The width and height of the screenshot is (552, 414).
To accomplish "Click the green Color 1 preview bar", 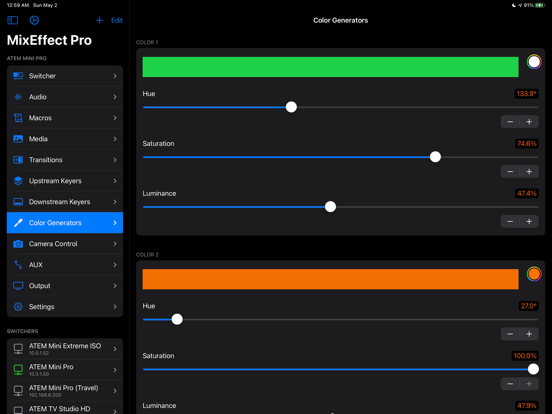I will click(x=330, y=67).
